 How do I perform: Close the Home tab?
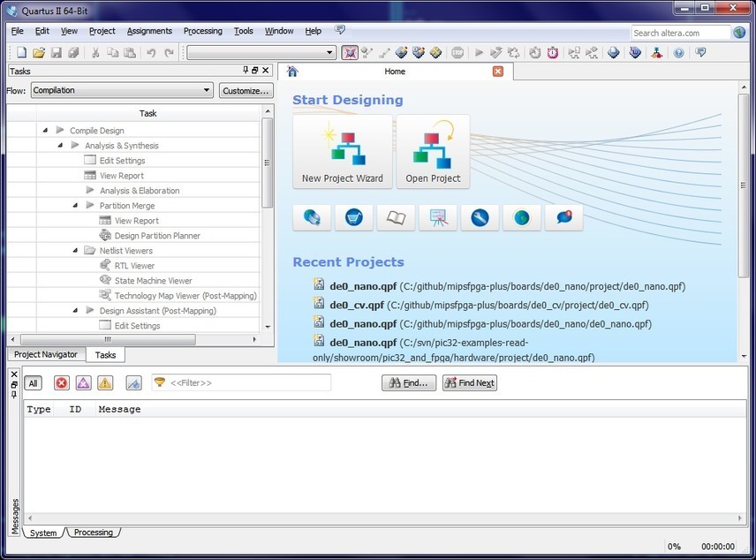coord(498,72)
